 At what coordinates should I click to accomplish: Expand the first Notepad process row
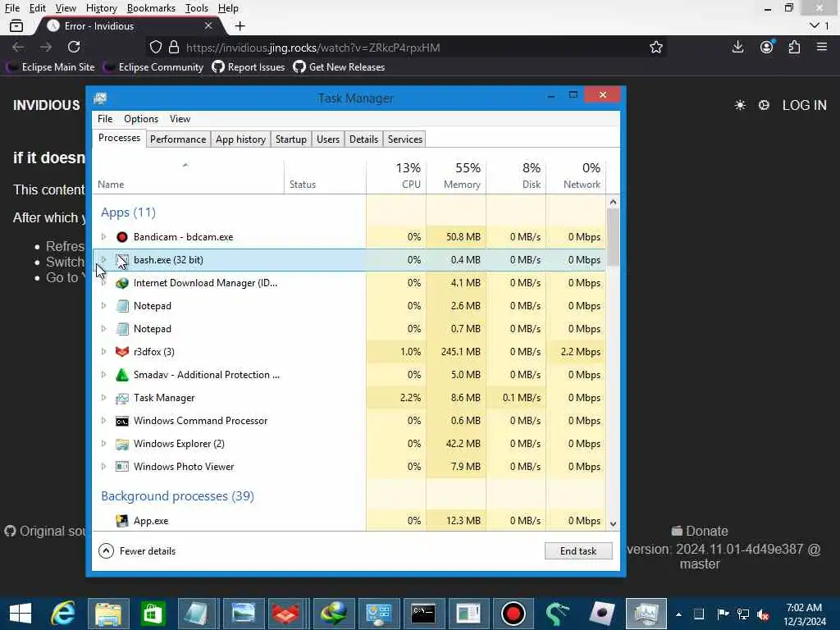[103, 305]
